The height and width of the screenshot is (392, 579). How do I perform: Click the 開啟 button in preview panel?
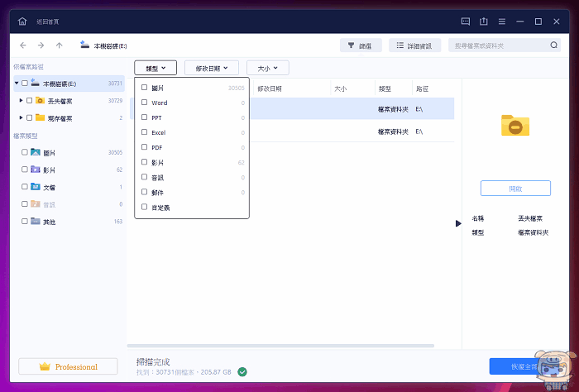point(515,189)
